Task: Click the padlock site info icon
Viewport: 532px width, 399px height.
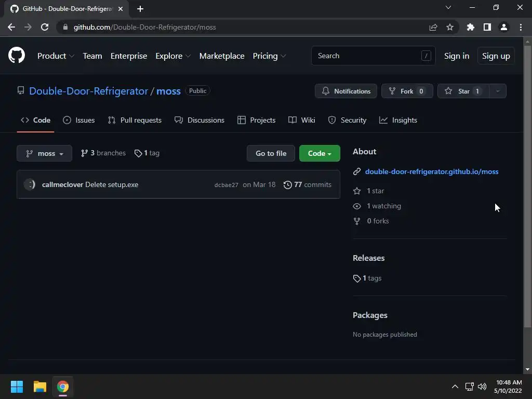Action: tap(65, 27)
